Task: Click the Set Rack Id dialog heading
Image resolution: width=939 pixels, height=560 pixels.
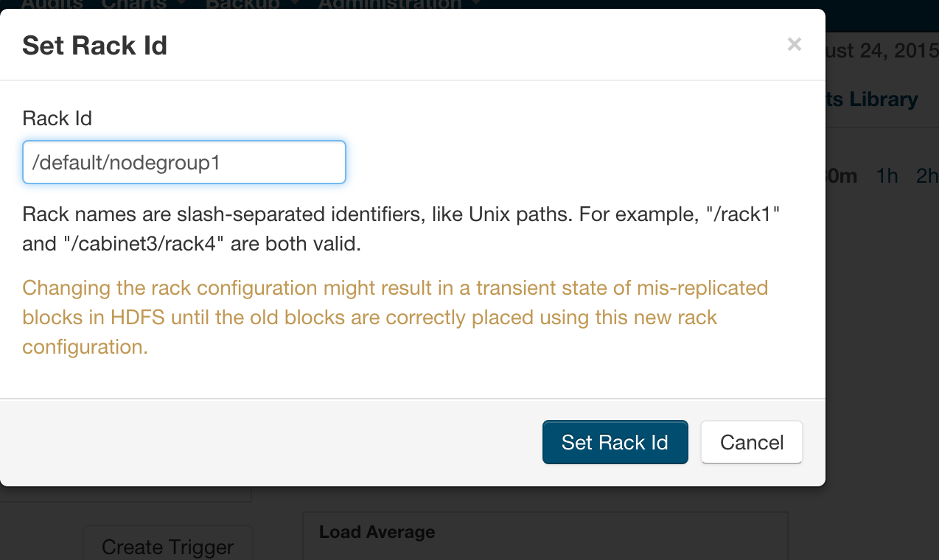Action: pos(95,46)
